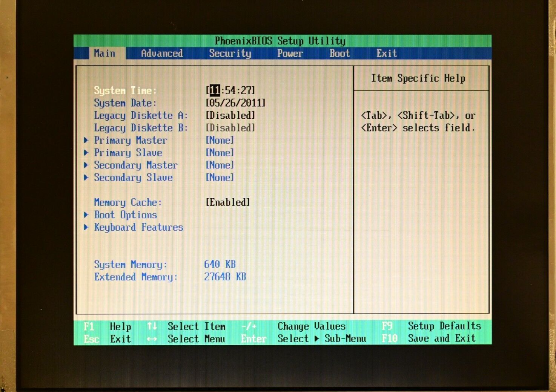Click the Esc Exit key hint
The height and width of the screenshot is (392, 556).
pyautogui.click(x=108, y=339)
